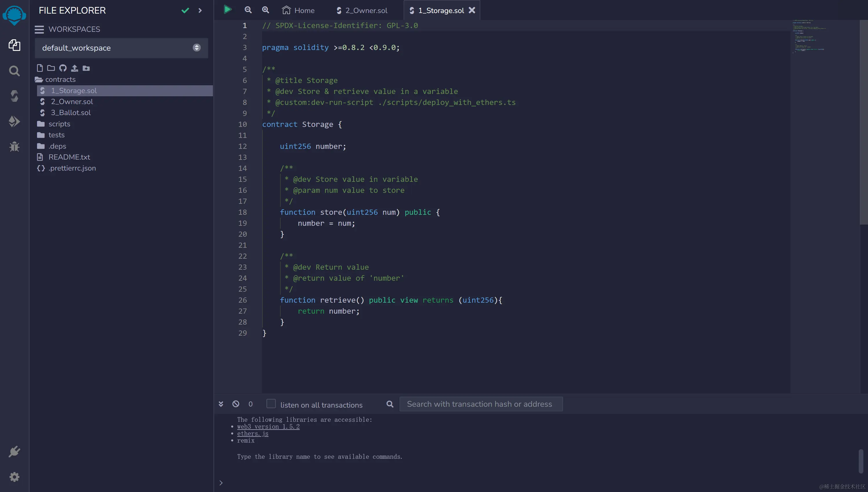The width and height of the screenshot is (868, 492).
Task: Open the ethers.js link
Action: pos(253,434)
